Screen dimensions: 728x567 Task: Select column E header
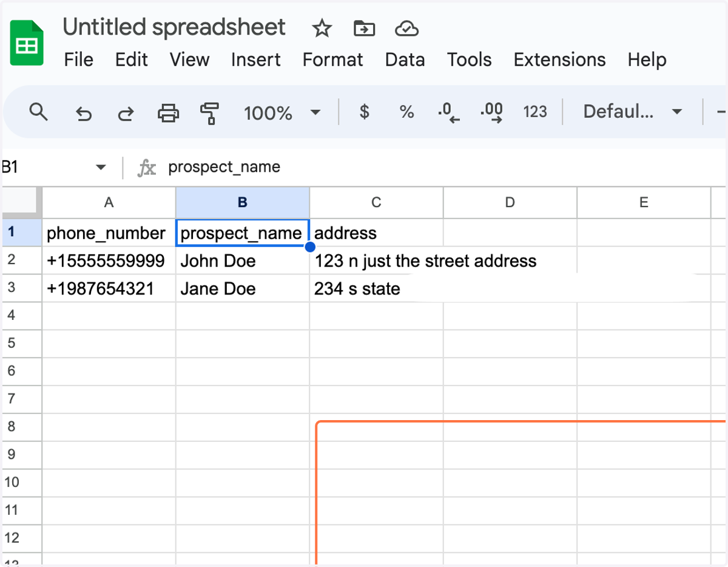pos(644,202)
